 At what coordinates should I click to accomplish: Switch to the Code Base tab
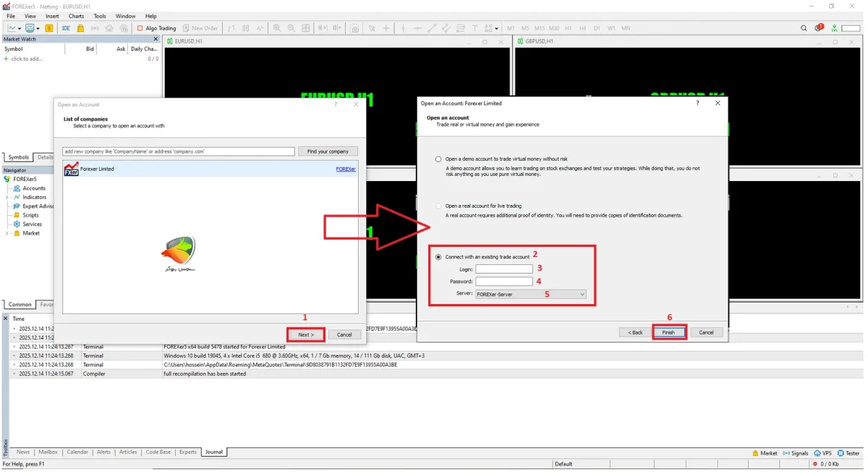coord(158,452)
